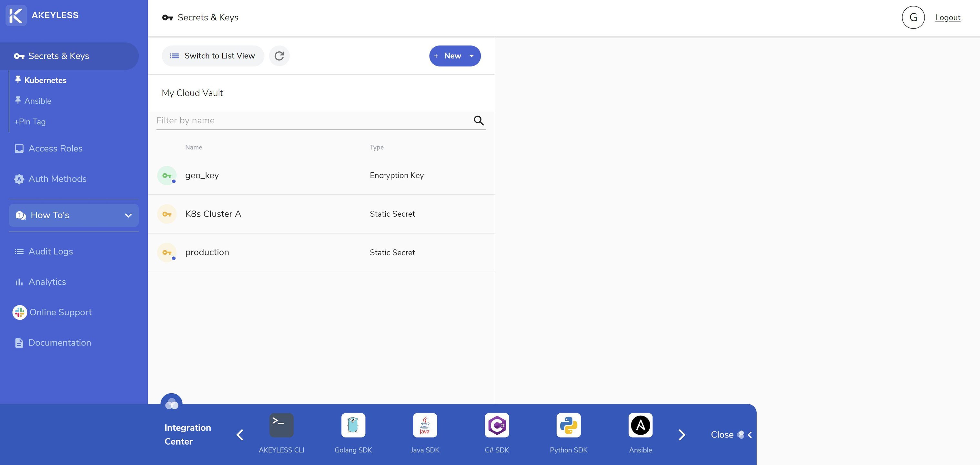This screenshot has width=980, height=465.
Task: Click Static Secret type of production
Action: (x=392, y=253)
